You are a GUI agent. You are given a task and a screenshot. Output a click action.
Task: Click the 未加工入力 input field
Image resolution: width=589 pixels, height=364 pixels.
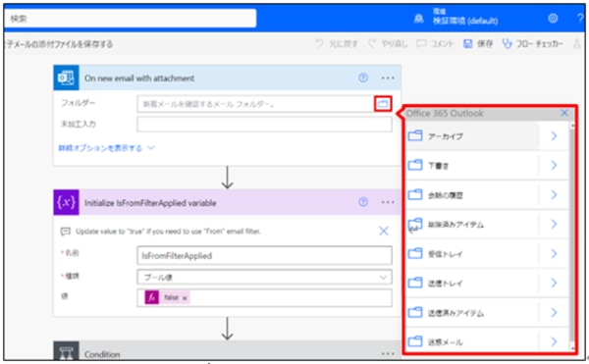click(264, 125)
